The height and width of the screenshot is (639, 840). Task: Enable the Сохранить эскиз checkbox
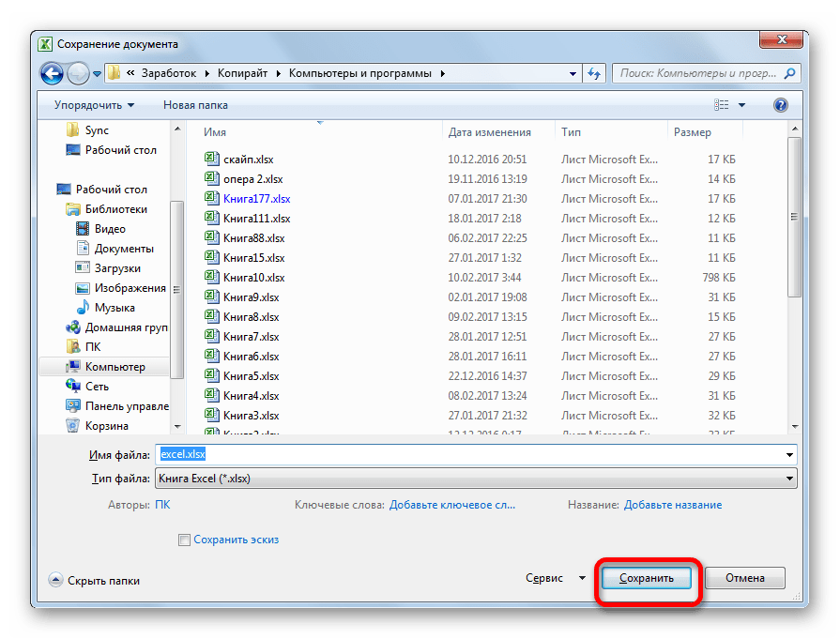185,540
